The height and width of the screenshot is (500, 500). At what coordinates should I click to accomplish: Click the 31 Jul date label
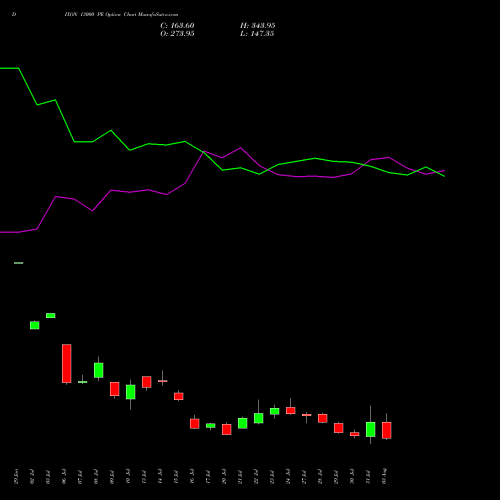[x=368, y=476]
